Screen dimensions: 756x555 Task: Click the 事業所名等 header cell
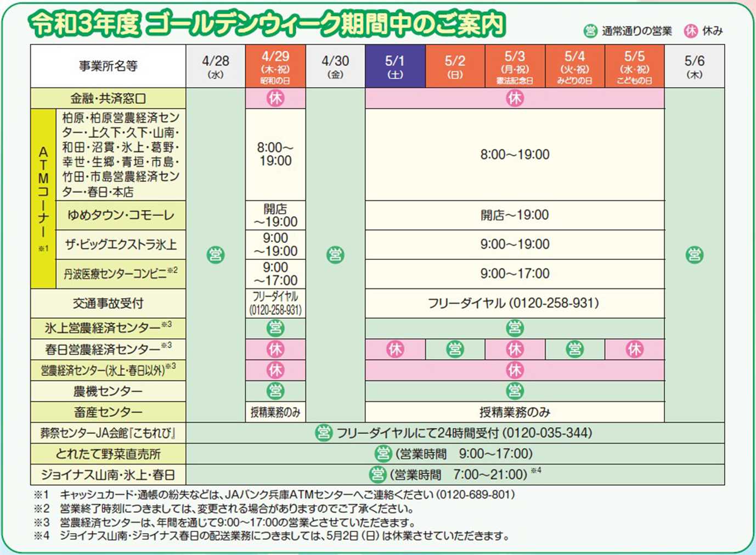108,66
